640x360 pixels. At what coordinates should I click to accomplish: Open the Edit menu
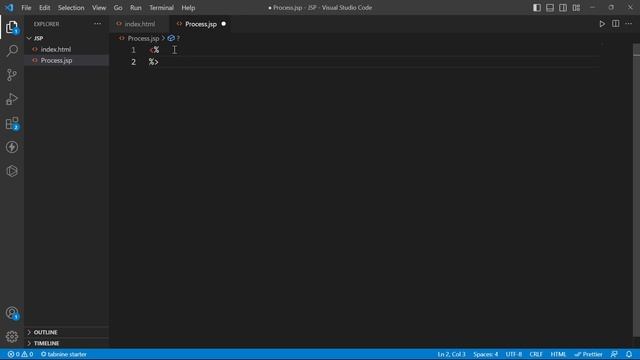[x=44, y=7]
